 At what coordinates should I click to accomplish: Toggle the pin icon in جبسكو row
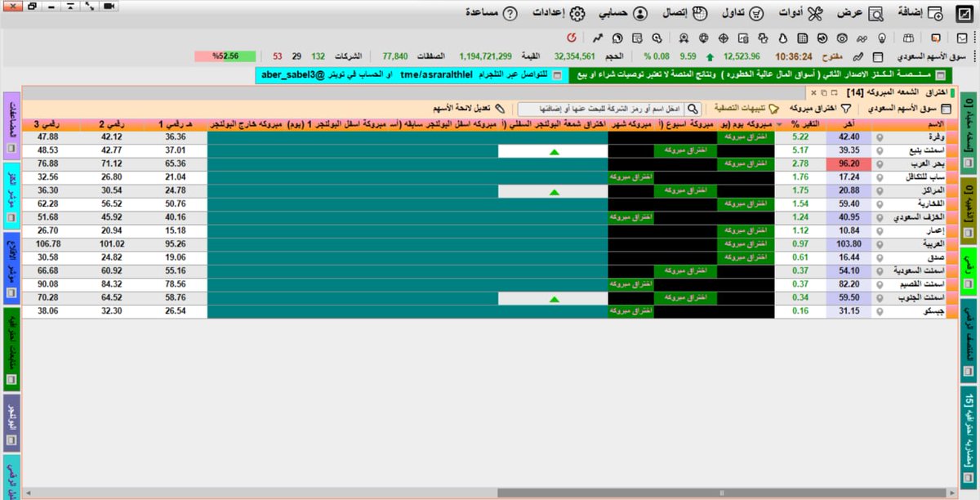click(880, 311)
